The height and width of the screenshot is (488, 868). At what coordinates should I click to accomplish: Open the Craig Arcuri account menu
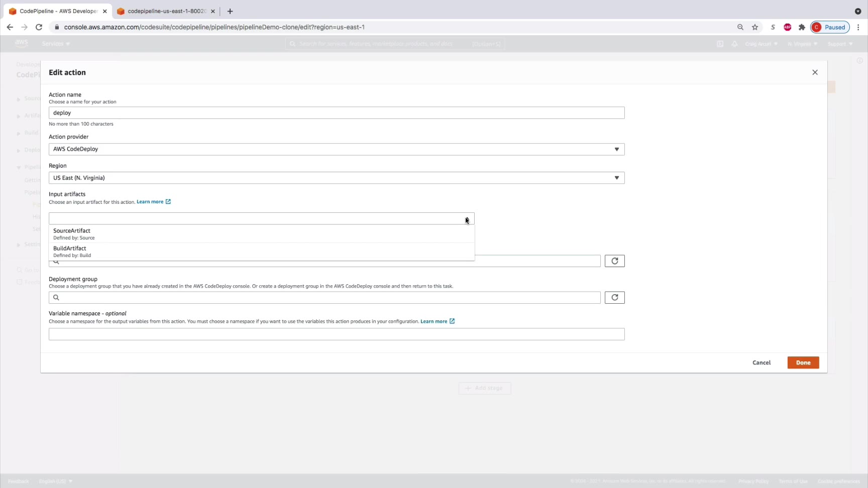[761, 44]
